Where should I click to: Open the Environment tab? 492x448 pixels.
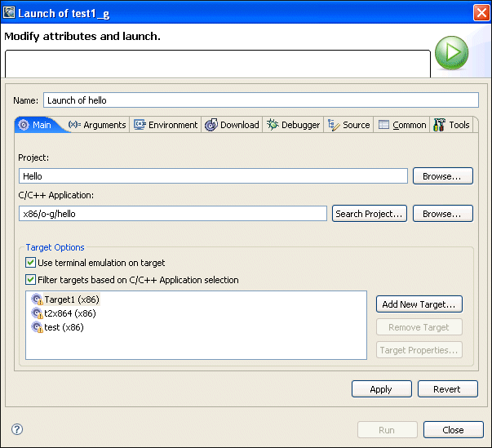click(166, 125)
